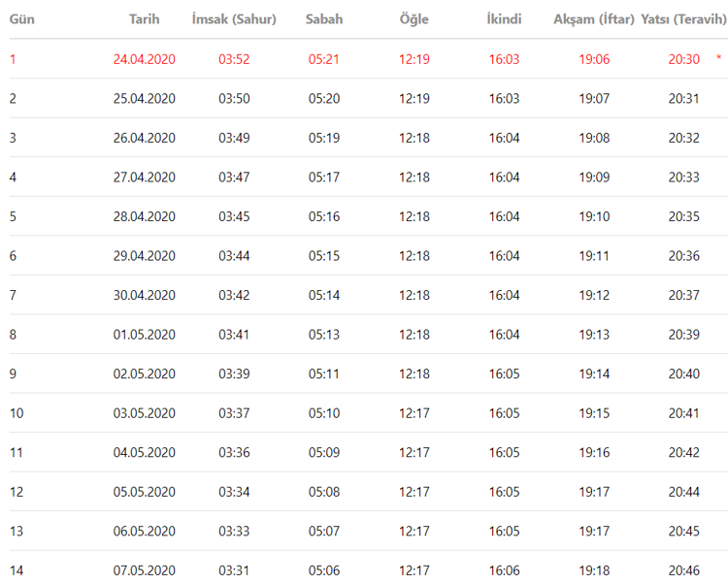
Task: Click the 20:36 yatsı time
Action: pos(683,256)
